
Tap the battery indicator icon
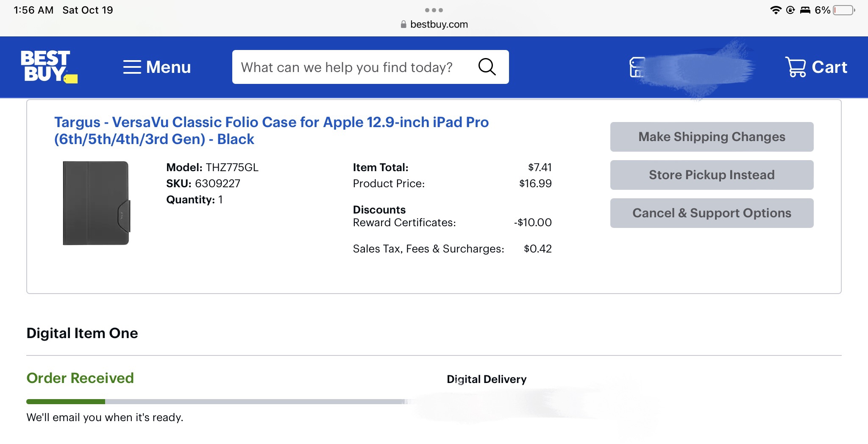tap(844, 10)
